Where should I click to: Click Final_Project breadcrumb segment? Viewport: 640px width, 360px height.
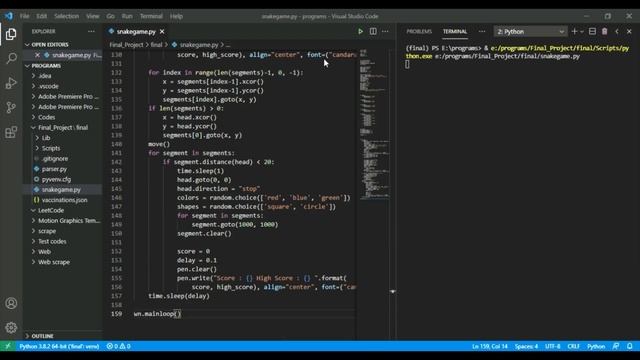point(126,45)
